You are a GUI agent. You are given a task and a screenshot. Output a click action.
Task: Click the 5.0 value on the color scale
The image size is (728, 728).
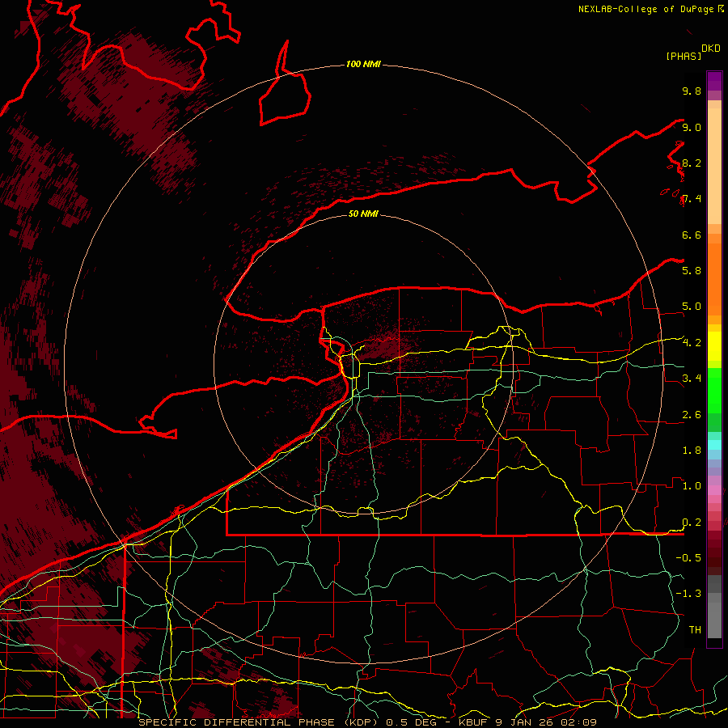pyautogui.click(x=692, y=307)
